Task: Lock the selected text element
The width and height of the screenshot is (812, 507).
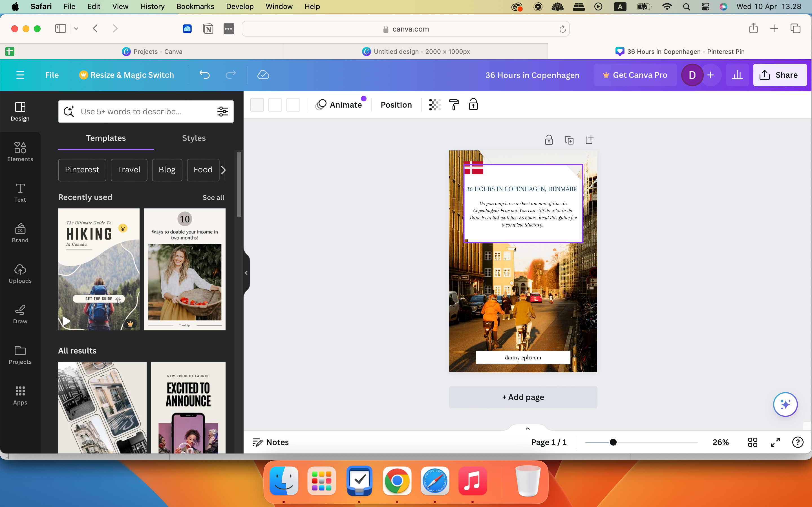Action: pos(473,104)
